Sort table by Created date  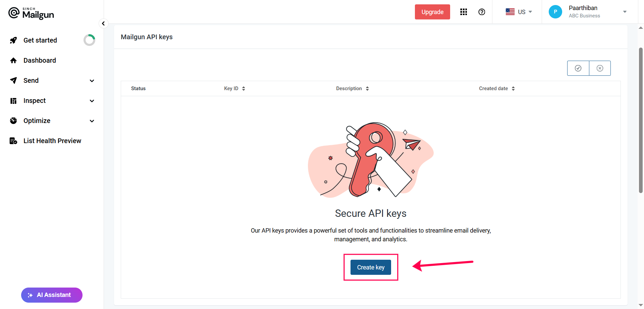pyautogui.click(x=513, y=88)
